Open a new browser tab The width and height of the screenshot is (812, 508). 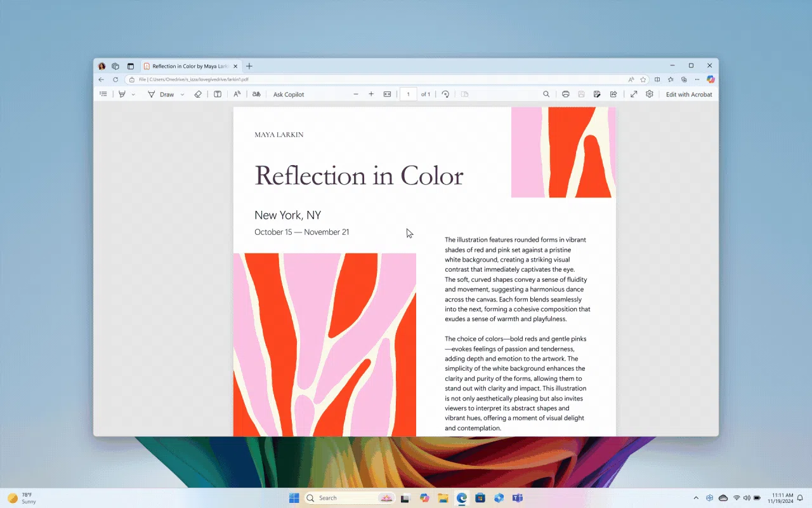click(x=249, y=66)
